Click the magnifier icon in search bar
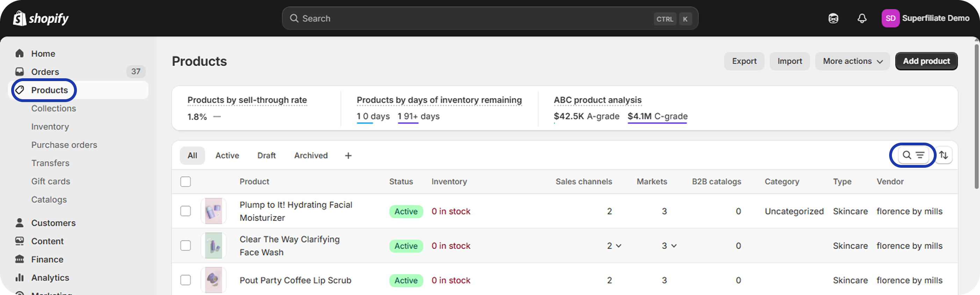Screen dimensions: 980x295 click(294, 18)
